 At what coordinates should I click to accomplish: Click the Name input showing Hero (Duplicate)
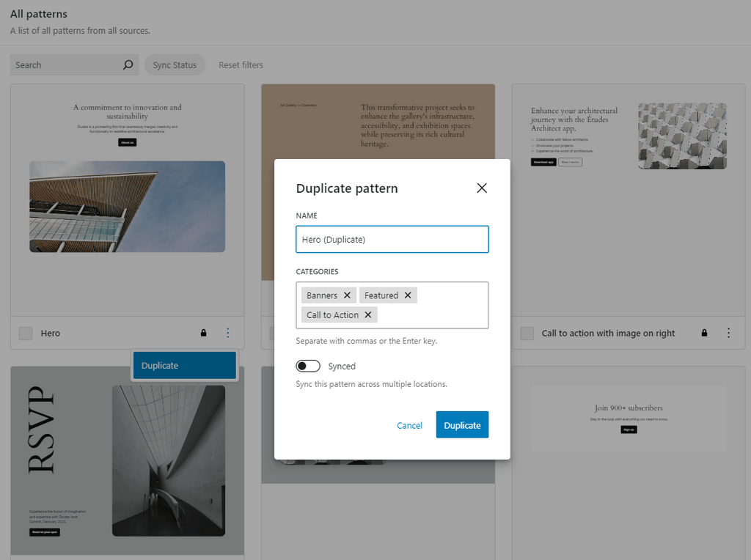[392, 239]
